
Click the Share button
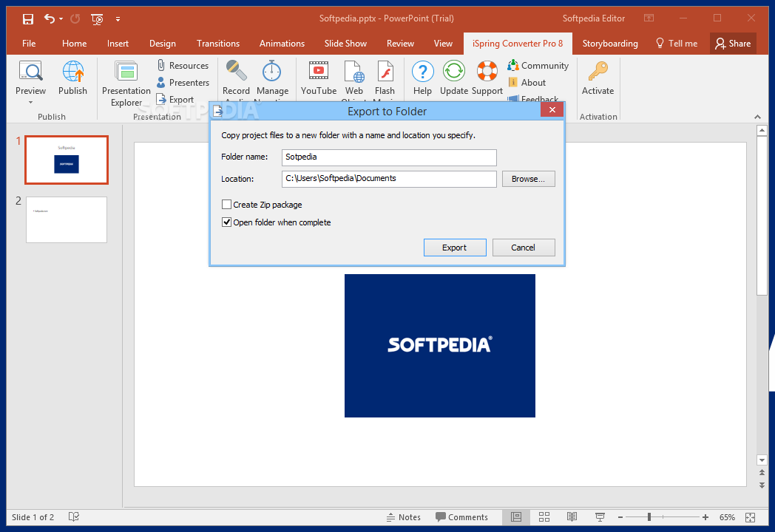click(x=733, y=44)
